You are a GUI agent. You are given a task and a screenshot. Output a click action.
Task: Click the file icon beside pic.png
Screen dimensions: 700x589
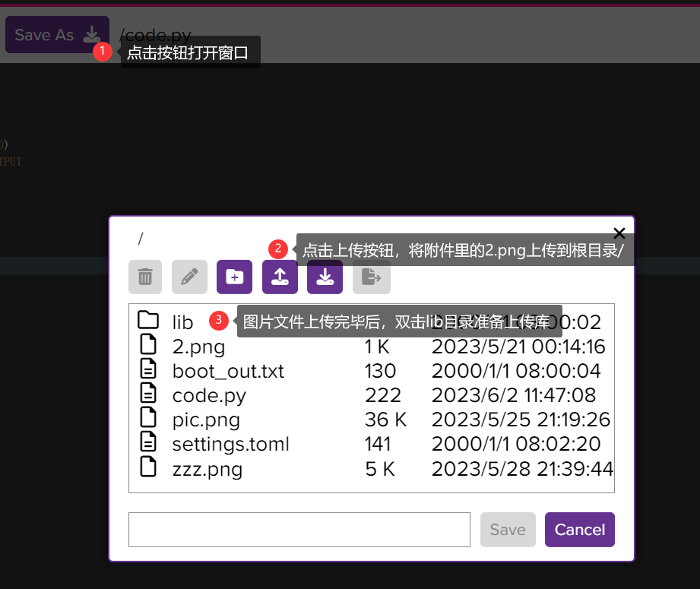coord(148,417)
